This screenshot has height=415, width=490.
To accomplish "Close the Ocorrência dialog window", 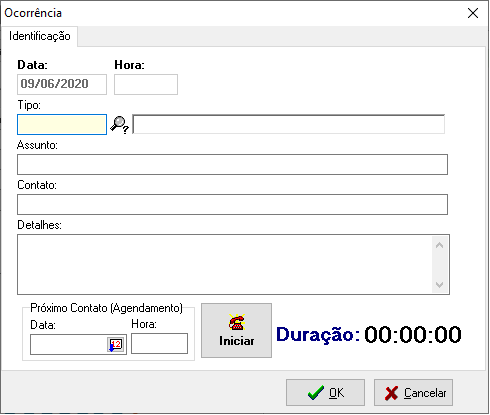I will click(473, 13).
